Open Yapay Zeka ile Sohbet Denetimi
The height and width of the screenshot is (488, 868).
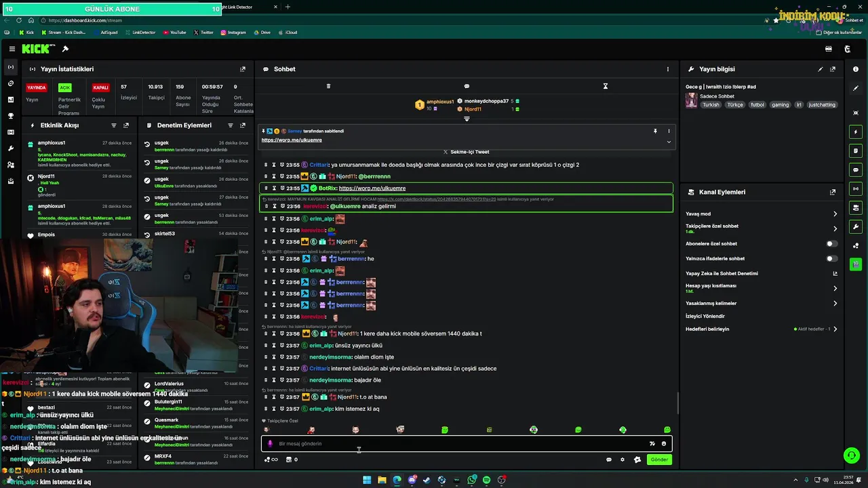point(722,273)
